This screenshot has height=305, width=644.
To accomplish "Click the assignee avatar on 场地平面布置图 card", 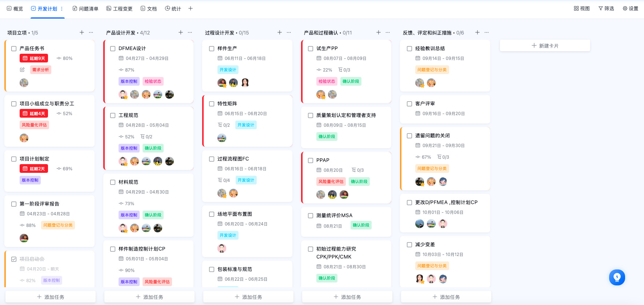I will tap(222, 248).
